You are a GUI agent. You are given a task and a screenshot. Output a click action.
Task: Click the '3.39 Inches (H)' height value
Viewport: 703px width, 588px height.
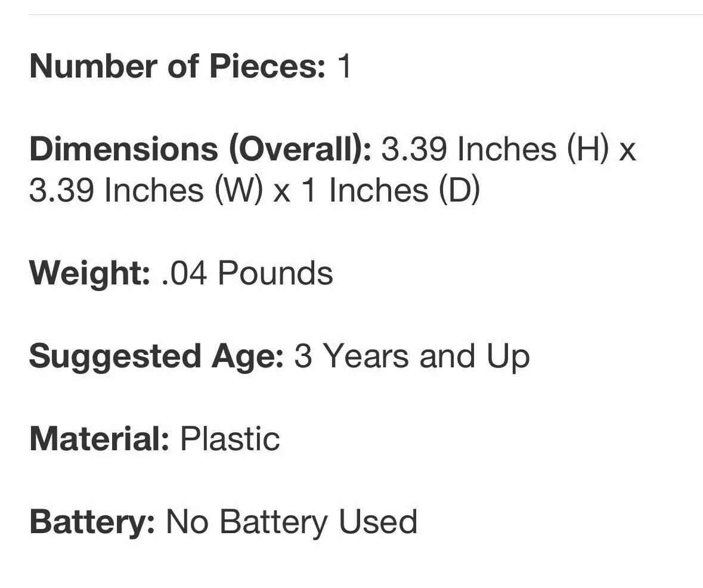(x=495, y=149)
